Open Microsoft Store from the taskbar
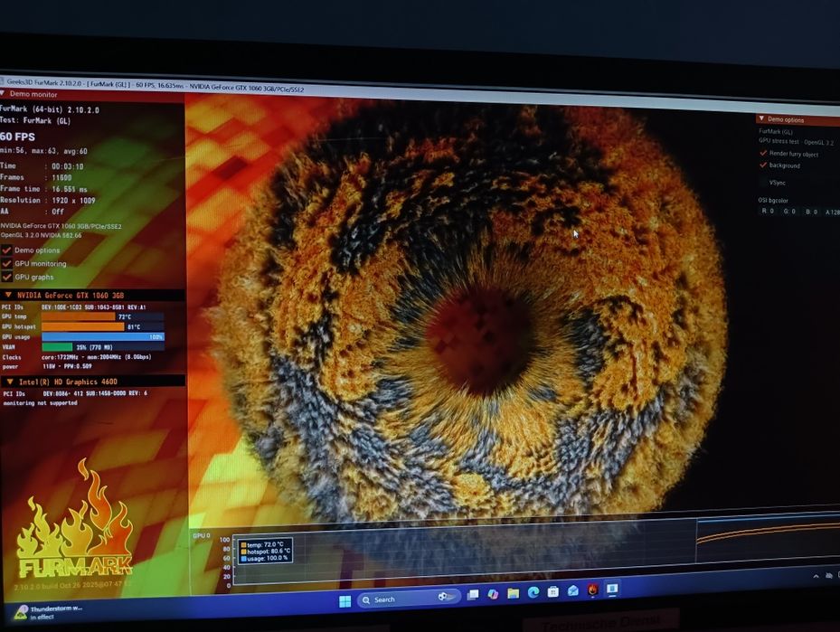840x632 pixels. coord(553,591)
